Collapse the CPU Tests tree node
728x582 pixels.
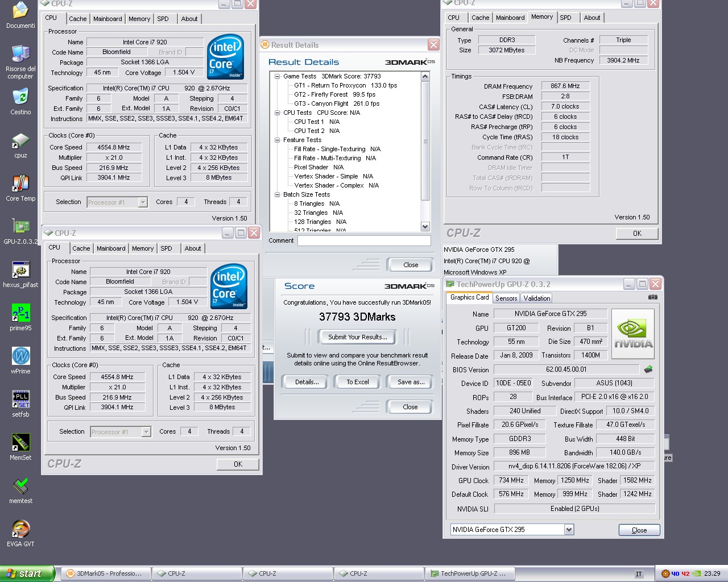click(x=277, y=113)
